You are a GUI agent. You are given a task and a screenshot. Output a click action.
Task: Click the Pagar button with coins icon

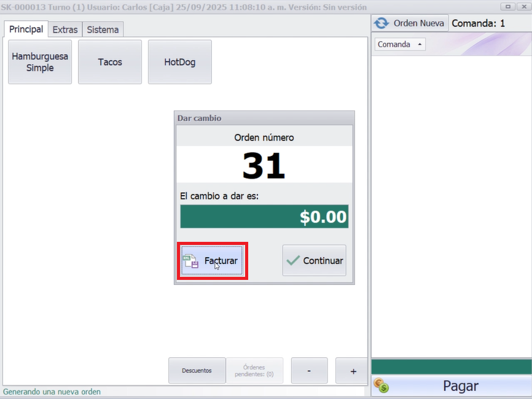(x=452, y=386)
